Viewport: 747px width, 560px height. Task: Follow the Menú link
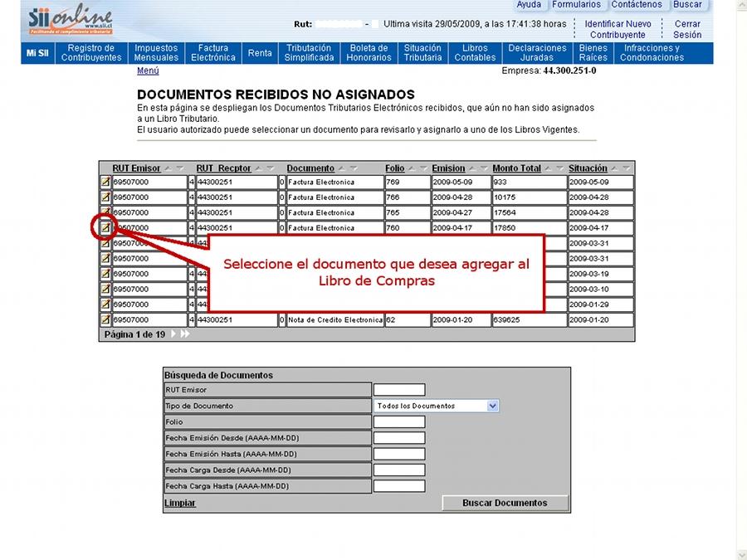tap(148, 71)
